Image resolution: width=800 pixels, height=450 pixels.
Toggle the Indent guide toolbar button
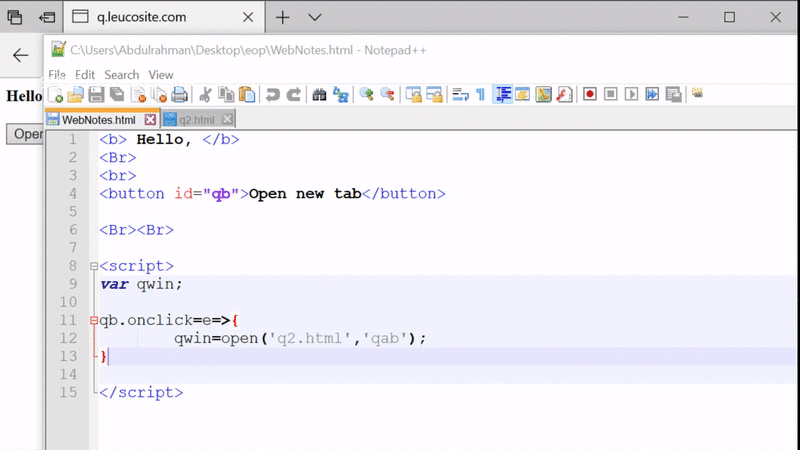click(x=503, y=95)
